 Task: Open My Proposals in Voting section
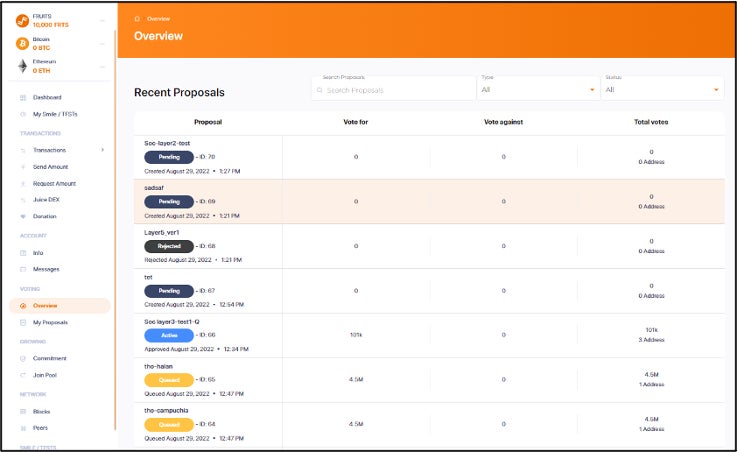(50, 323)
